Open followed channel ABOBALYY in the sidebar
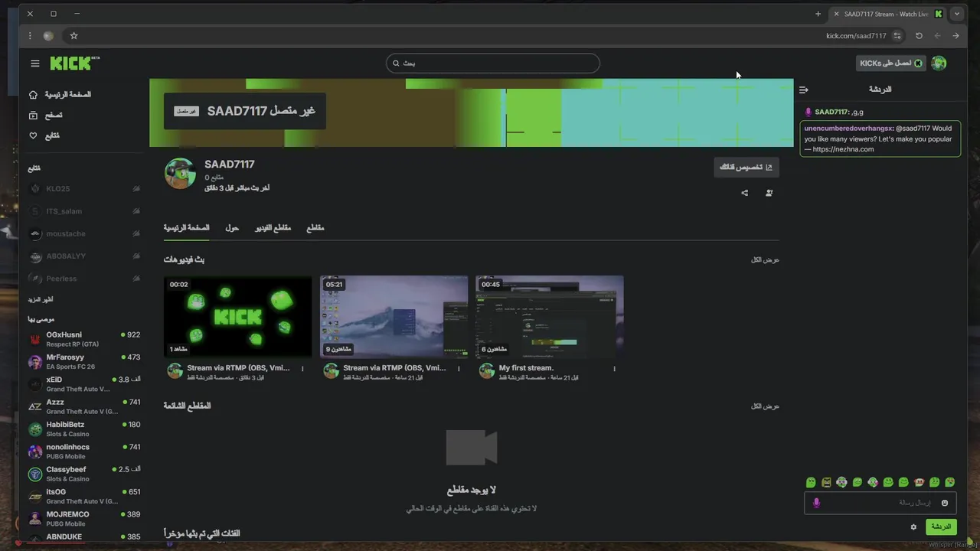Viewport: 980px width, 551px height. 84,256
